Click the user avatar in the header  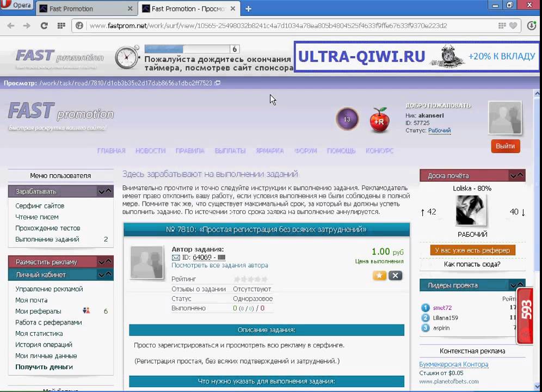click(504, 118)
